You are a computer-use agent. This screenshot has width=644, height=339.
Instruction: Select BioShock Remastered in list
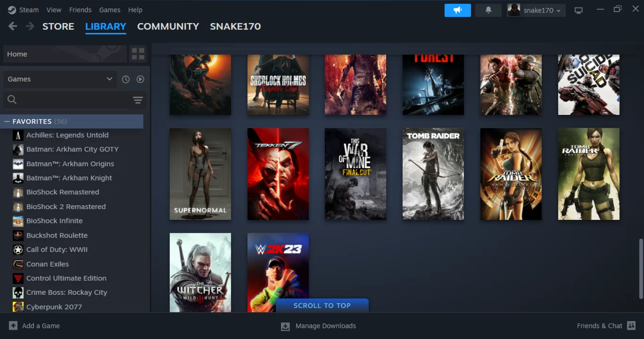63,192
